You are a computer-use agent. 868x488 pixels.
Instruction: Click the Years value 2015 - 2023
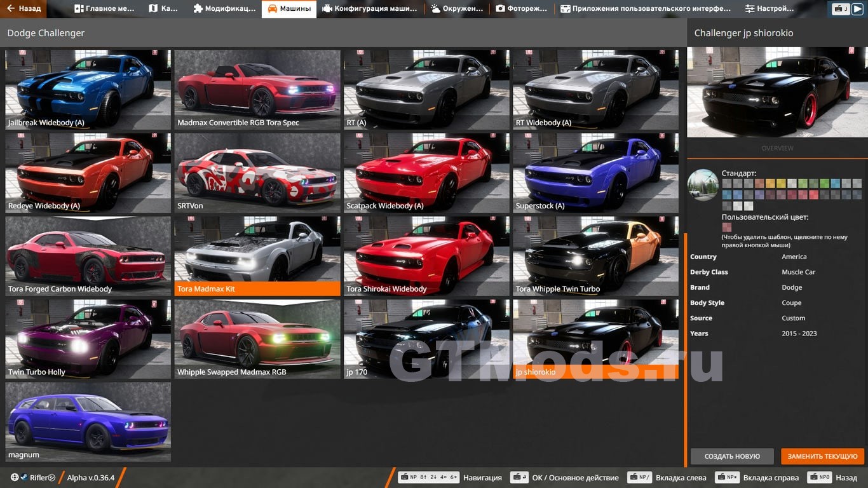pos(799,333)
